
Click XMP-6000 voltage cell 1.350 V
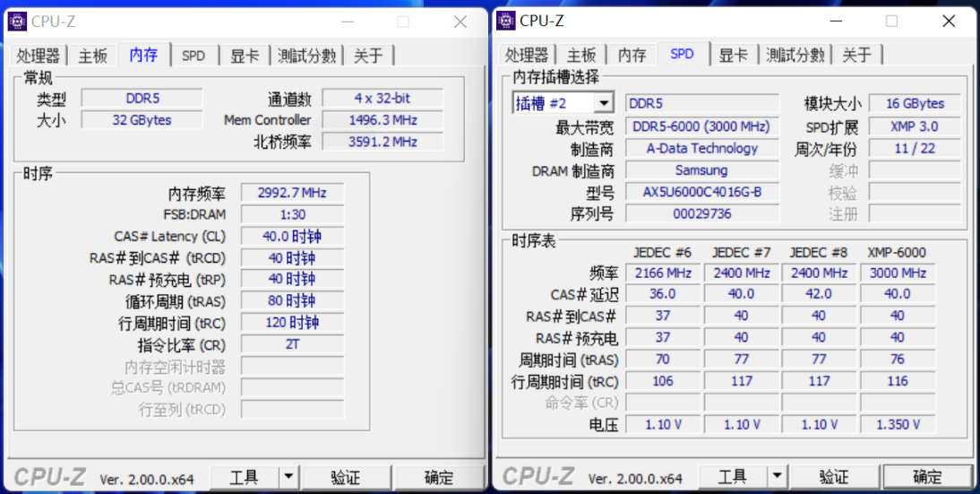pos(898,425)
